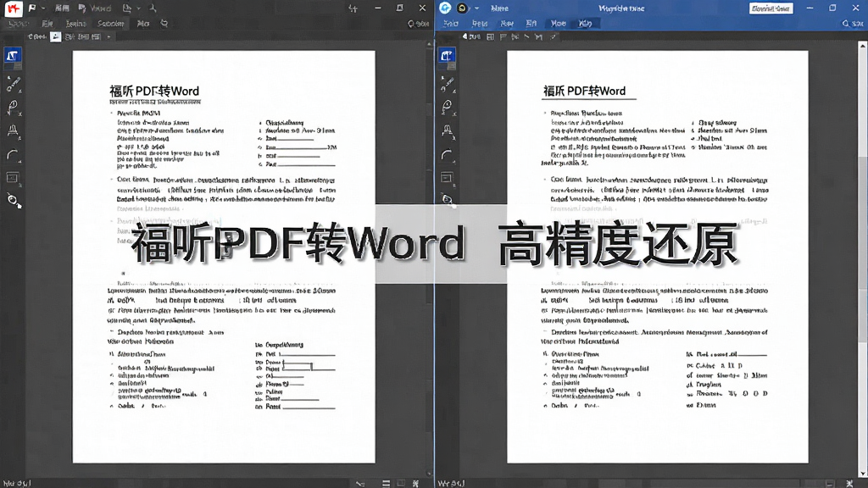Select the second tool in right window sidebar
This screenshot has height=488, width=868.
tap(448, 84)
